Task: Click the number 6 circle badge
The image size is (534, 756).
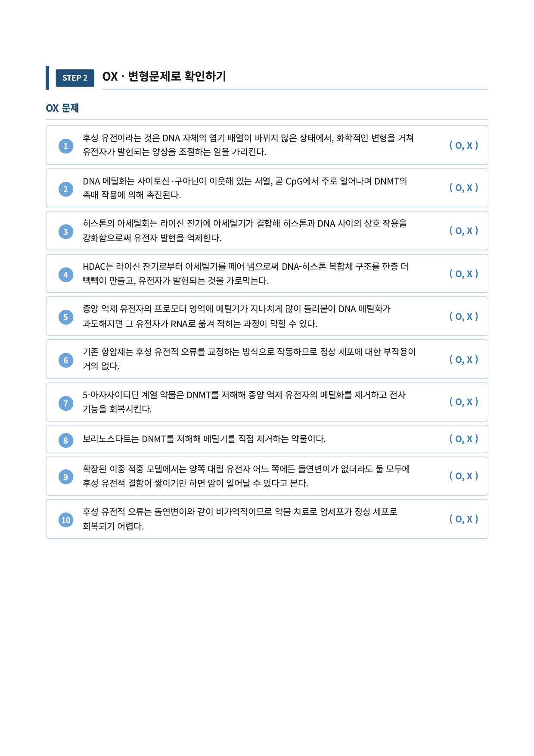Action: [65, 360]
